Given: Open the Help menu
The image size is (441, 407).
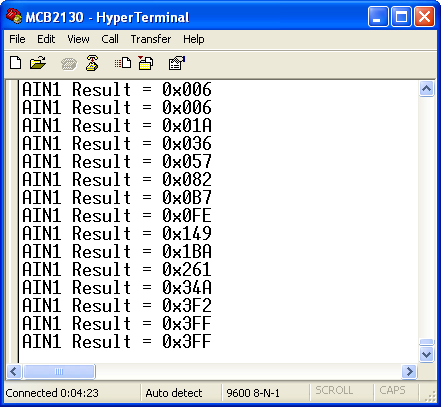Looking at the screenshot, I should pyautogui.click(x=194, y=39).
